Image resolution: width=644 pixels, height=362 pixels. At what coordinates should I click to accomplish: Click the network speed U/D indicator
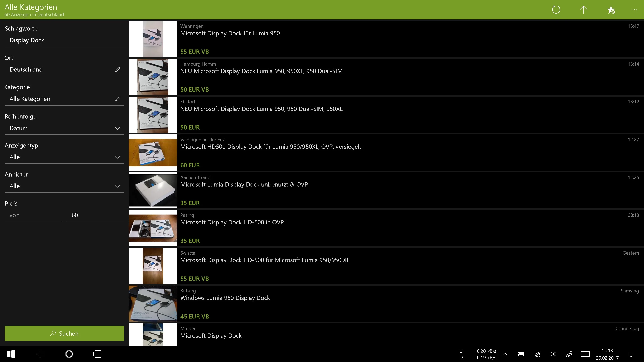(x=478, y=354)
